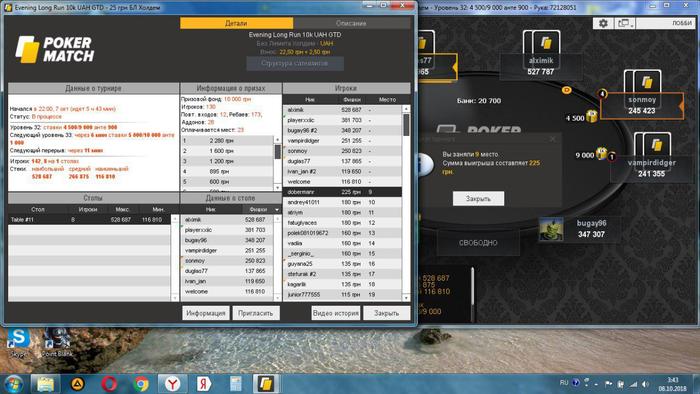Click the RU language indicator in tray

tap(564, 383)
